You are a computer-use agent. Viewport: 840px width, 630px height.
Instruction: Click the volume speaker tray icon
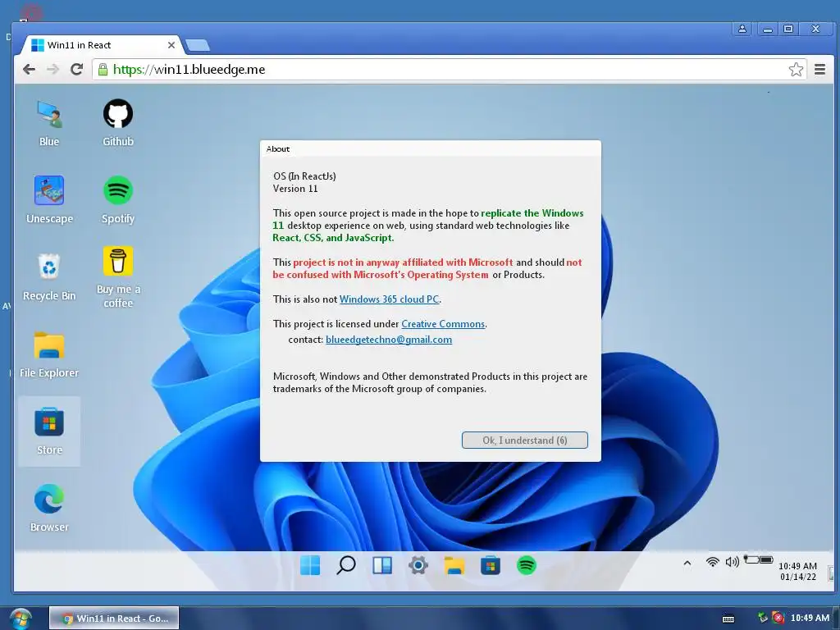click(732, 561)
